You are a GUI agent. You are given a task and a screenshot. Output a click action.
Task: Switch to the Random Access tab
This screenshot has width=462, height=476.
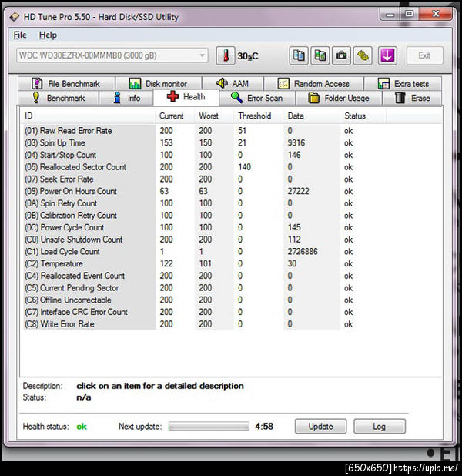(x=313, y=83)
